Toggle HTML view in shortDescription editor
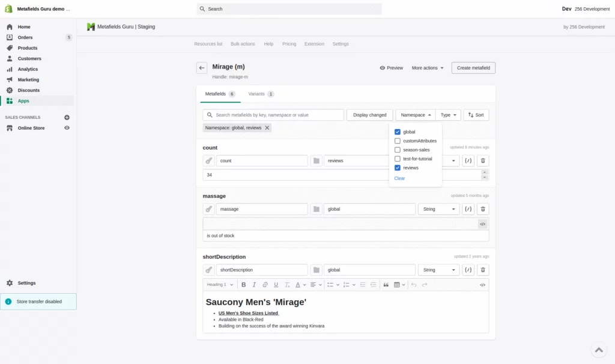This screenshot has width=615, height=364. pos(482,285)
